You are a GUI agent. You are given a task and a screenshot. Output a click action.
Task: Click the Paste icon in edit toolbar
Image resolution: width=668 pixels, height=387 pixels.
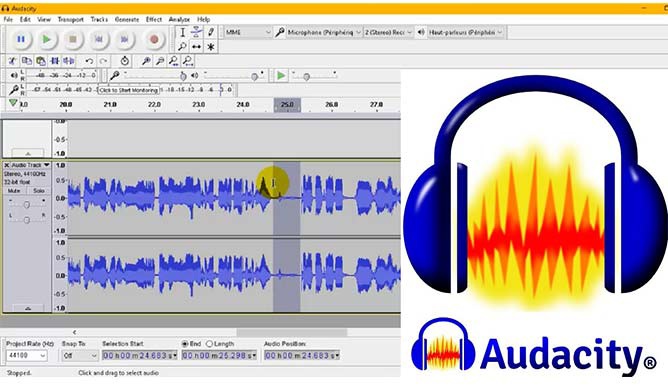click(x=40, y=61)
